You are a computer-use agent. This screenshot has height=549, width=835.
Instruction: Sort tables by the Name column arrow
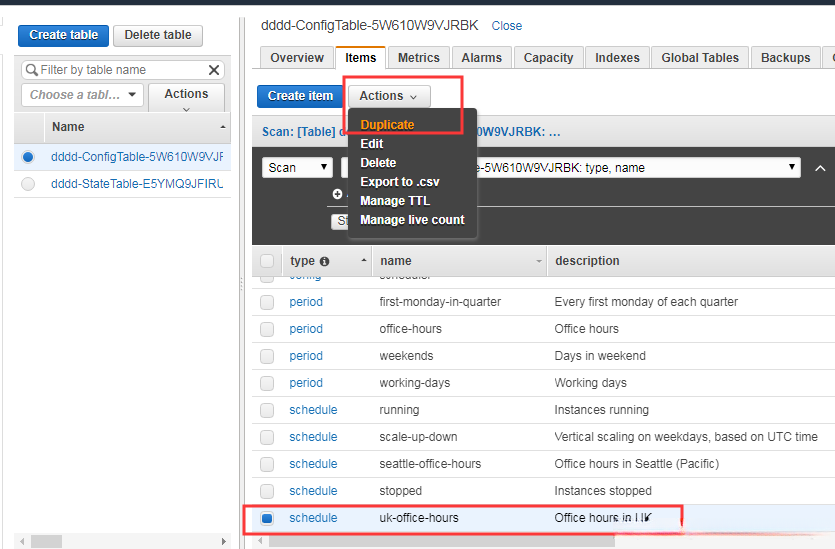coord(223,127)
